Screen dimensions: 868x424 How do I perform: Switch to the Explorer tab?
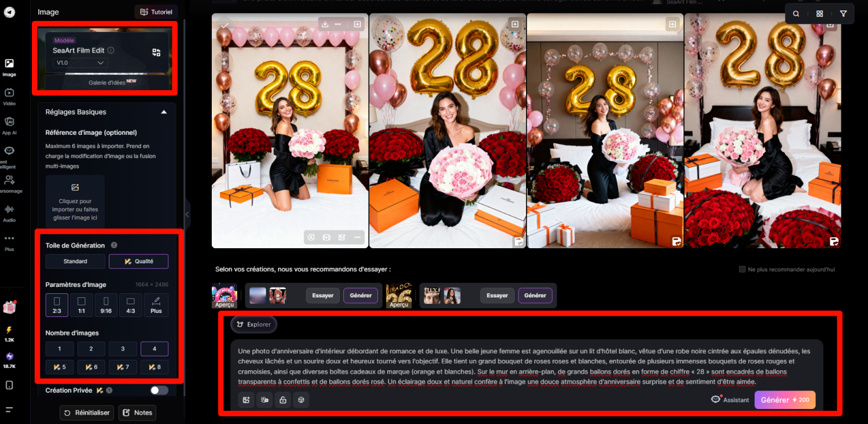point(254,325)
